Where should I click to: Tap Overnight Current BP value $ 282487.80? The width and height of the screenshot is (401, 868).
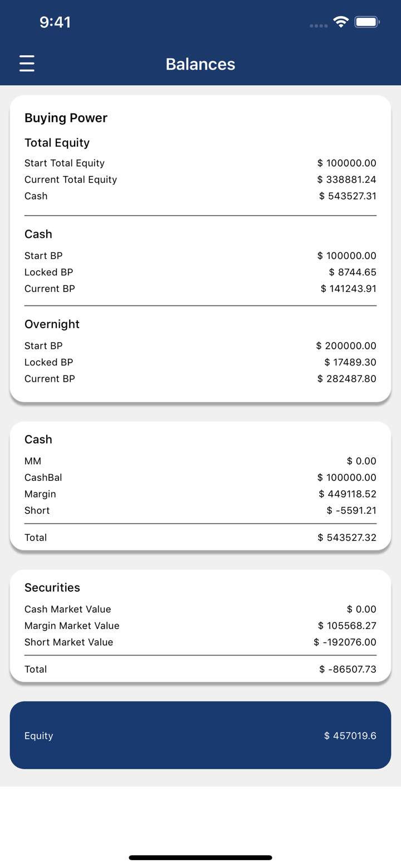point(346,379)
